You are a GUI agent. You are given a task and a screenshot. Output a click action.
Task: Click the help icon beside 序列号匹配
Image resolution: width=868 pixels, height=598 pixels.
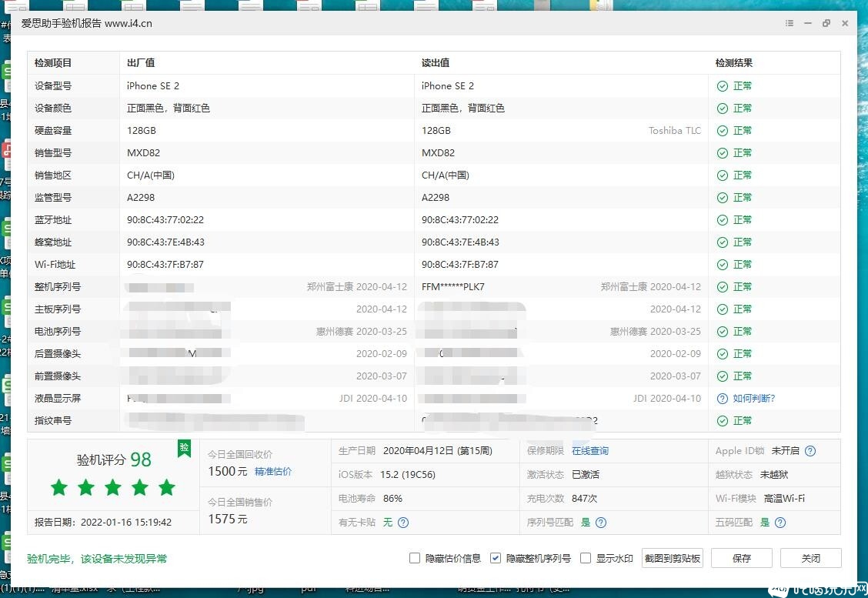pos(601,522)
